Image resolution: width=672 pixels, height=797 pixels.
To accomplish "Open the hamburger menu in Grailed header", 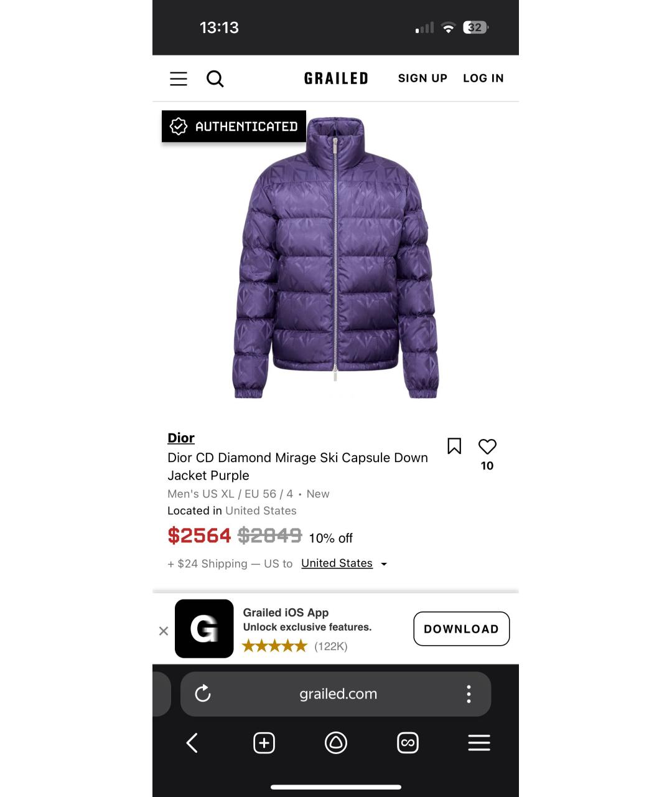I will 179,78.
